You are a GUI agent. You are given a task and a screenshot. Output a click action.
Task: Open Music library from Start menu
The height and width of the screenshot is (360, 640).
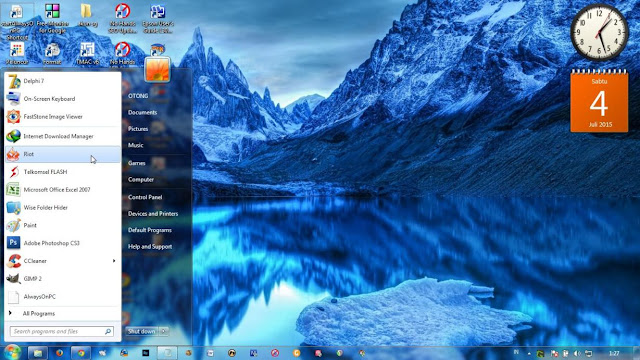136,145
